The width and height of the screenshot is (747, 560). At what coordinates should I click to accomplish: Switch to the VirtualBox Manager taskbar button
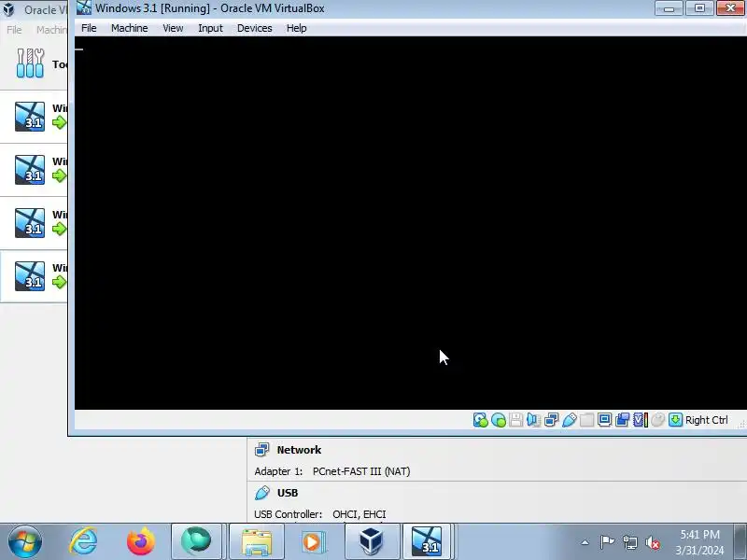371,541
